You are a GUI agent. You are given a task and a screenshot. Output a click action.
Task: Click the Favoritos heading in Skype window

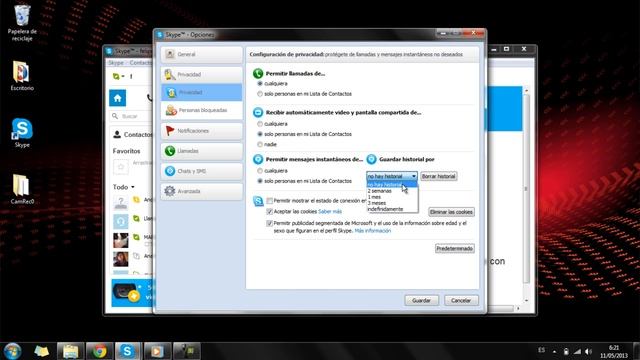[127, 151]
